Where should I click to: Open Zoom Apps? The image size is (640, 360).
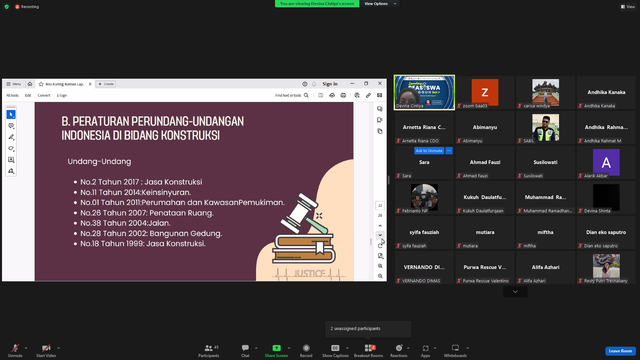(x=425, y=350)
